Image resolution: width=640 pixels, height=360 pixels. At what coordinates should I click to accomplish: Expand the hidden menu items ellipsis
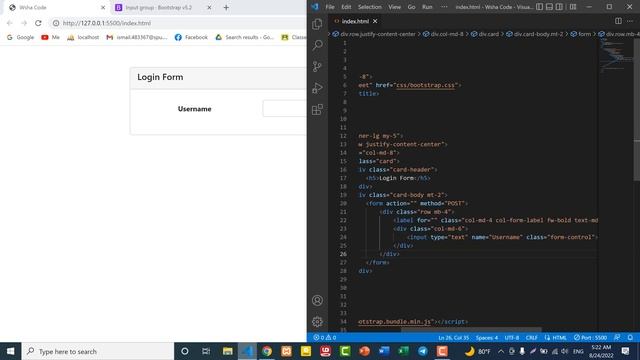(444, 7)
